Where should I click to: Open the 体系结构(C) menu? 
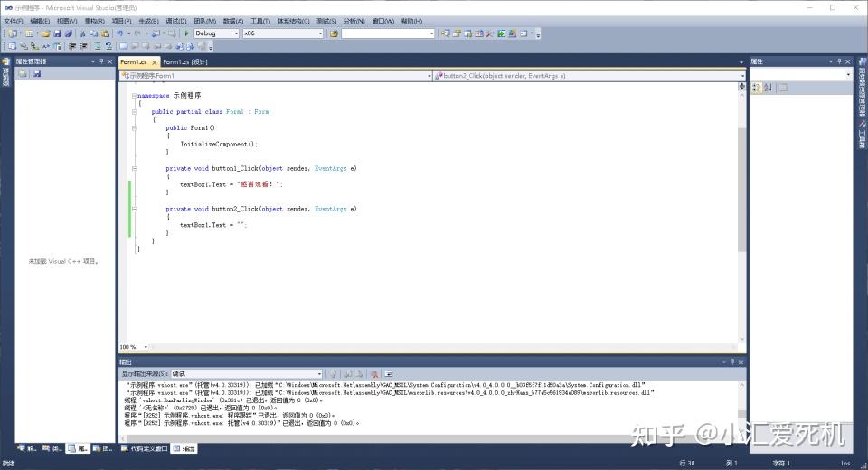pyautogui.click(x=293, y=21)
